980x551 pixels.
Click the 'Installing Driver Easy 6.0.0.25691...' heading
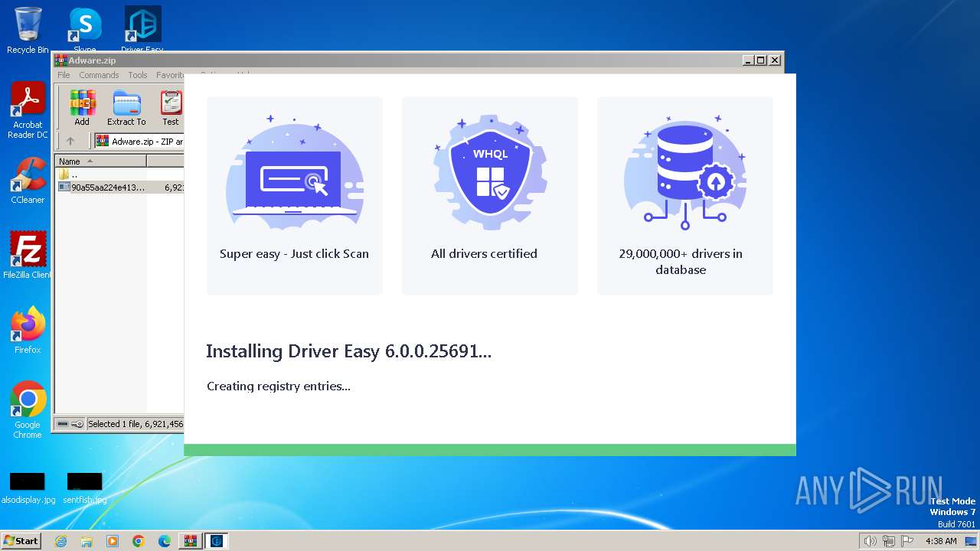click(x=349, y=351)
